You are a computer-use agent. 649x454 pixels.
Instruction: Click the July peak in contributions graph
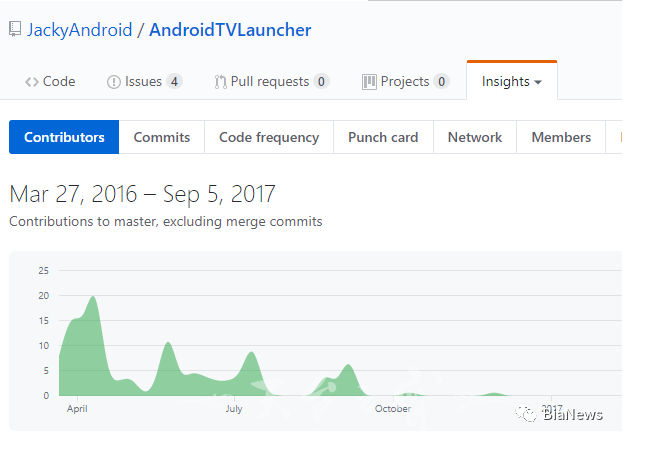coord(251,353)
